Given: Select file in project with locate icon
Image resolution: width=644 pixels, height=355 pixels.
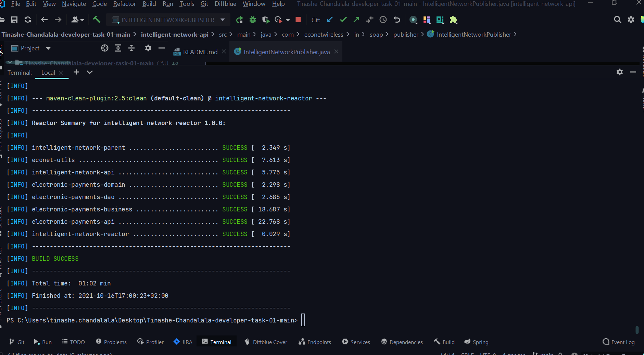Looking at the screenshot, I should coord(105,48).
